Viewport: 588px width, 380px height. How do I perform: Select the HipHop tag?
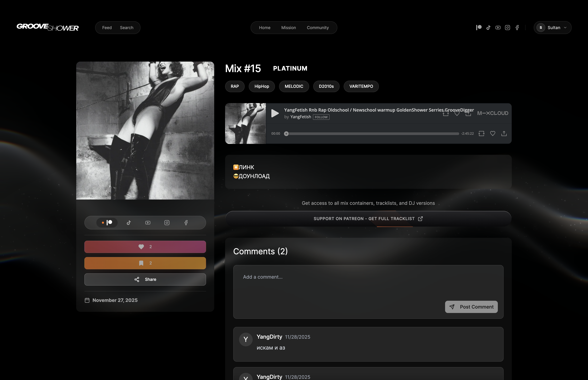[x=262, y=86]
